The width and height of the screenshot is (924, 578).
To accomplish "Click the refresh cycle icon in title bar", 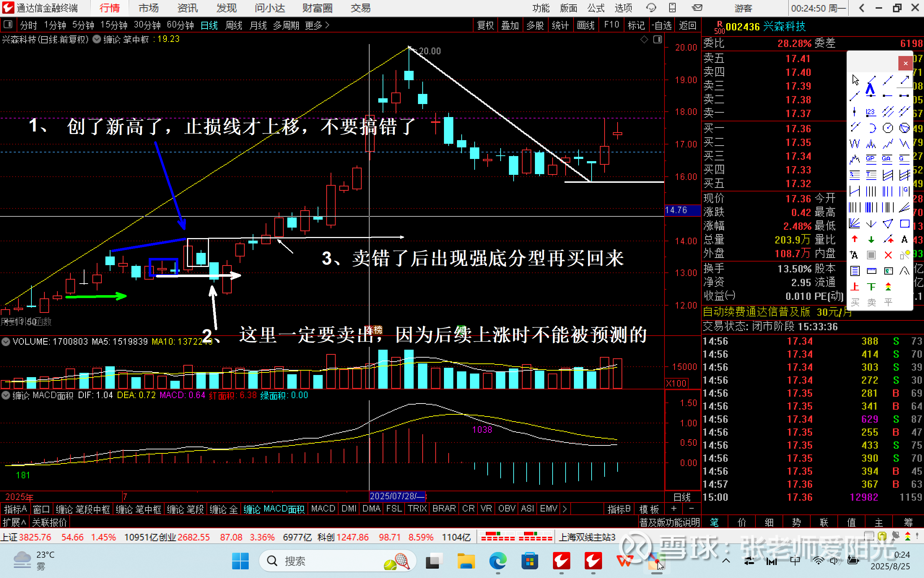I will click(x=651, y=8).
